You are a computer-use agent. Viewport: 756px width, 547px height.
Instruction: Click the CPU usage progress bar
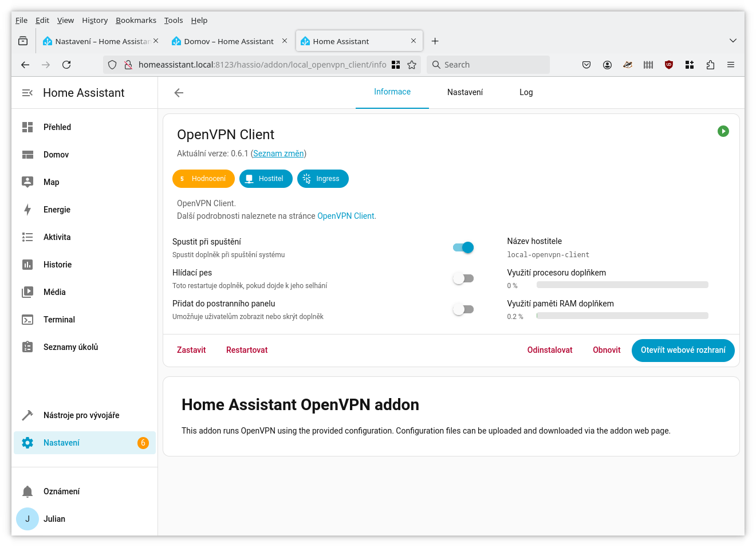tap(623, 285)
